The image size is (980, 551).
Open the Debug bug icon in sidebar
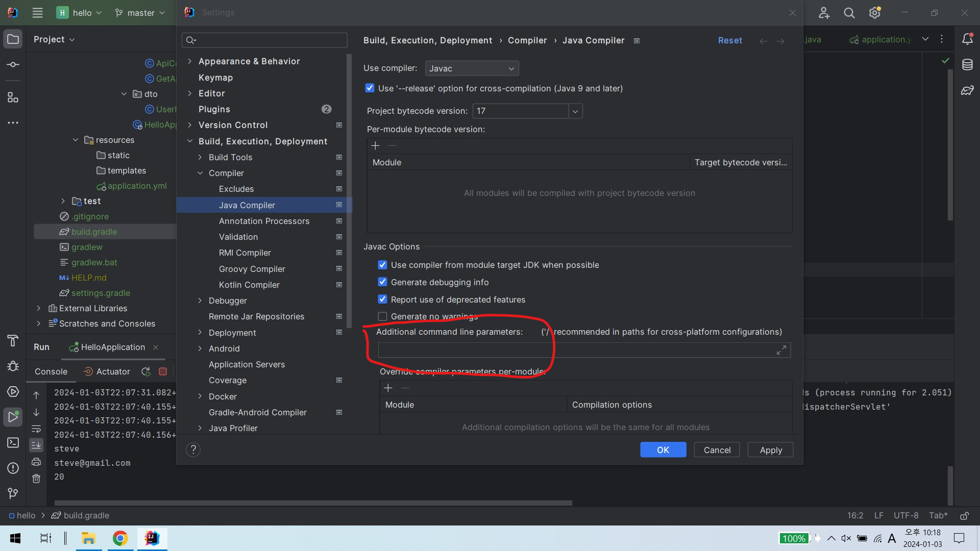coord(13,366)
